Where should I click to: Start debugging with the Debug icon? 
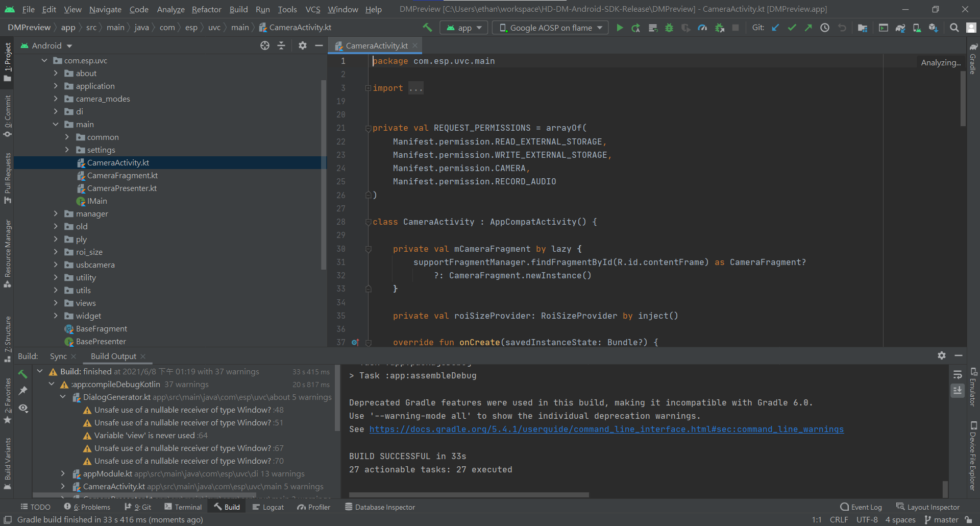pyautogui.click(x=669, y=28)
